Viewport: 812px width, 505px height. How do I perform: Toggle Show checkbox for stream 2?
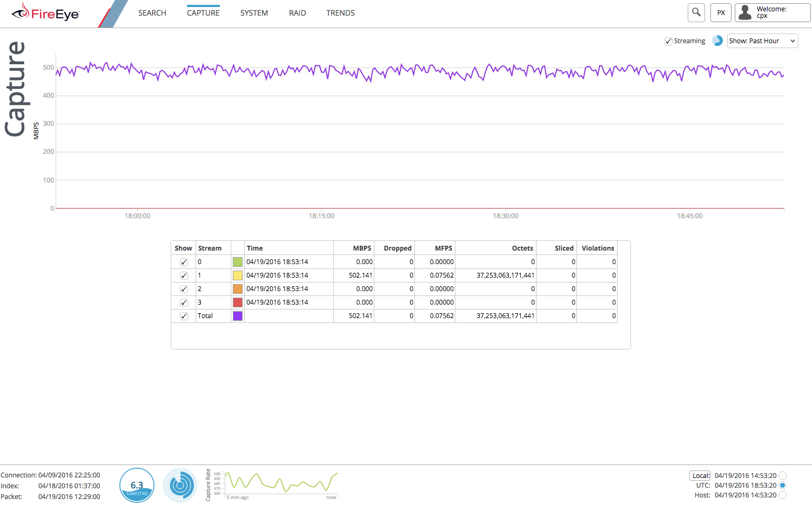(x=184, y=289)
